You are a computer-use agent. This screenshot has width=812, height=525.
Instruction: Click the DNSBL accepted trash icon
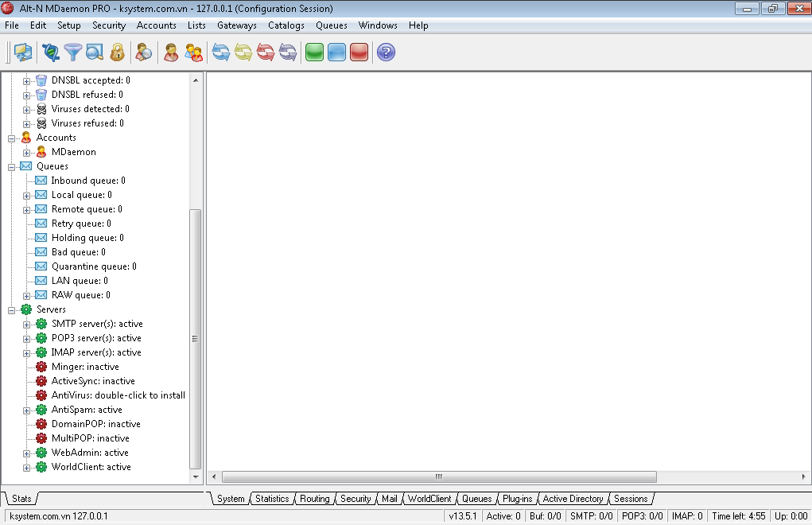pyautogui.click(x=41, y=80)
